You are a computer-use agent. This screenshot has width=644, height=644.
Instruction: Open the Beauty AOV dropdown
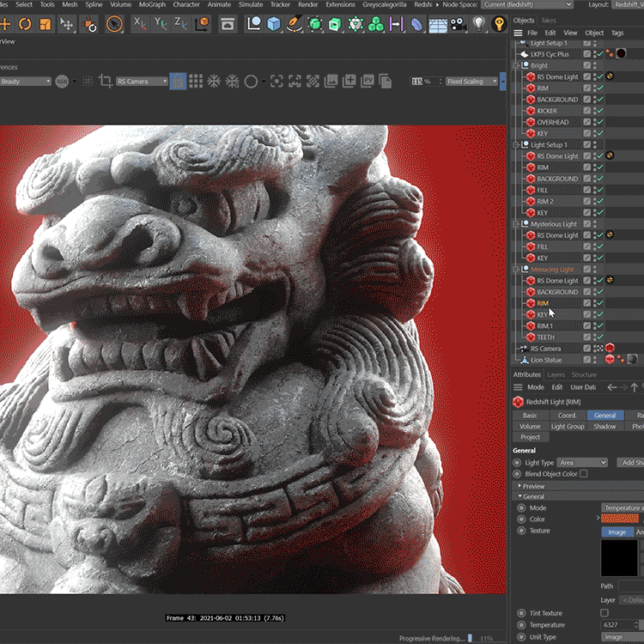[26, 82]
